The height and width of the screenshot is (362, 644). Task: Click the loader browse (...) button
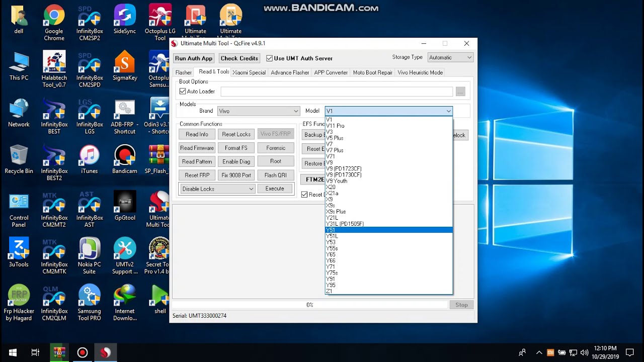pos(460,92)
